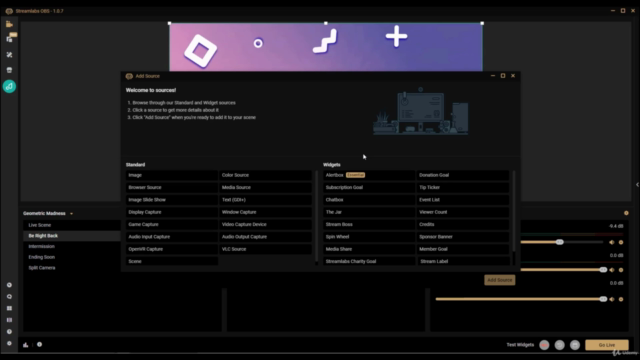The height and width of the screenshot is (360, 640).
Task: Click the save replay circle button
Action: click(575, 345)
